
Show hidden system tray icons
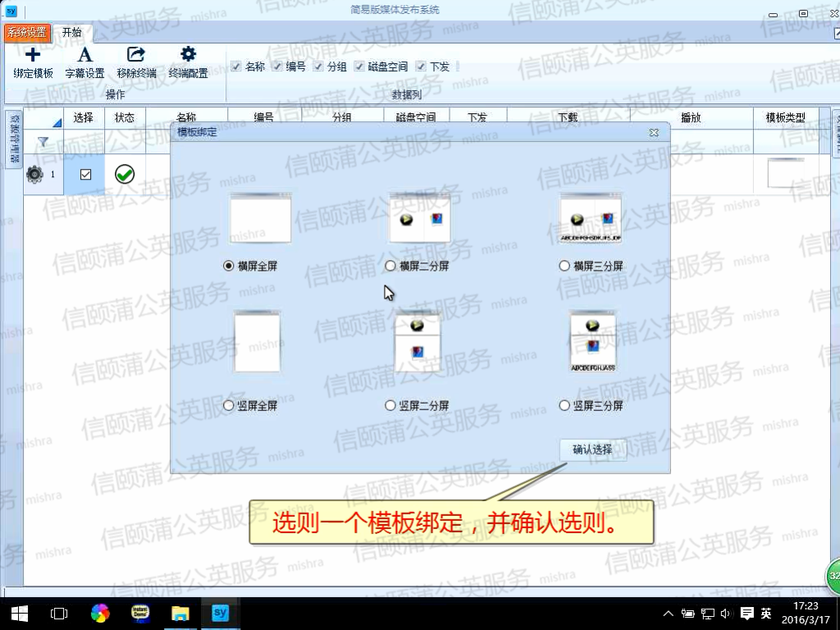click(669, 613)
